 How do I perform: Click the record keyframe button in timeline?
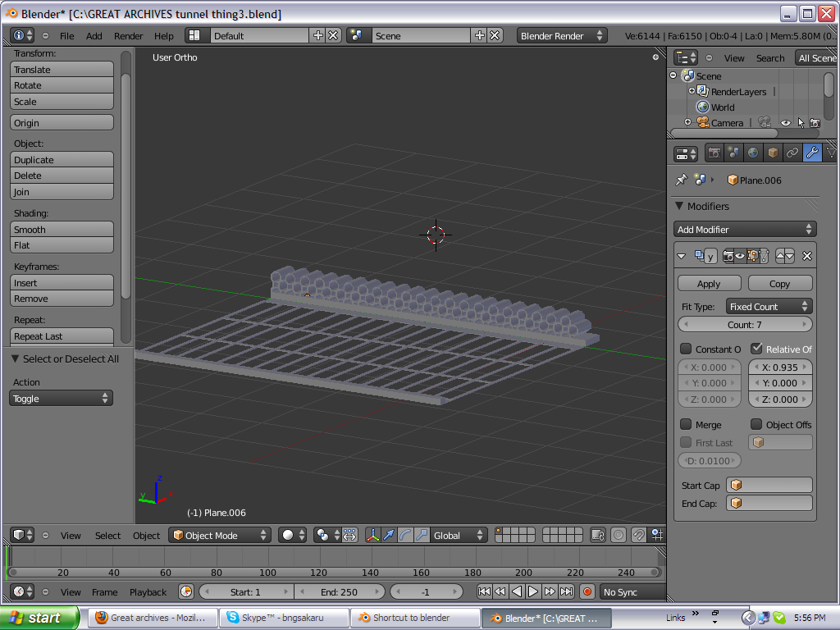(x=587, y=591)
